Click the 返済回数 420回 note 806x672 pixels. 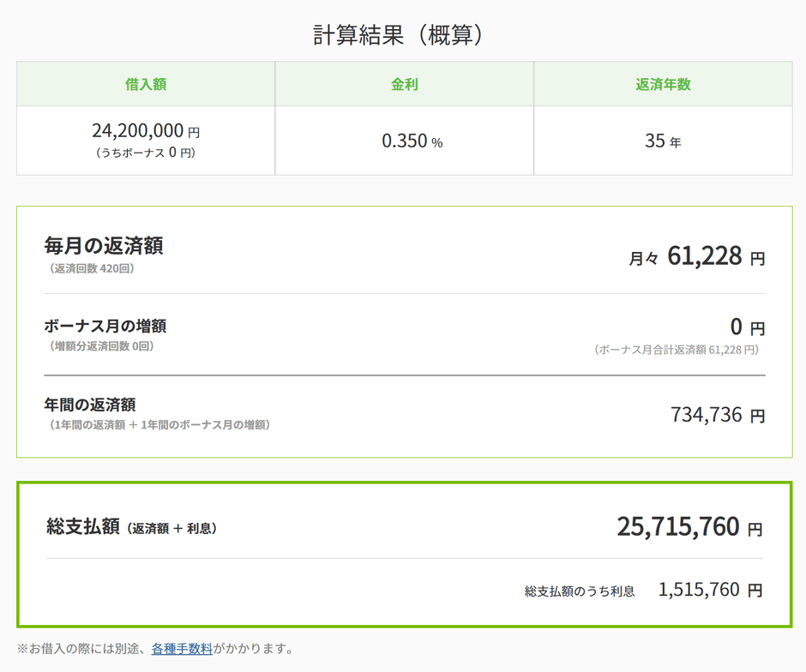92,268
